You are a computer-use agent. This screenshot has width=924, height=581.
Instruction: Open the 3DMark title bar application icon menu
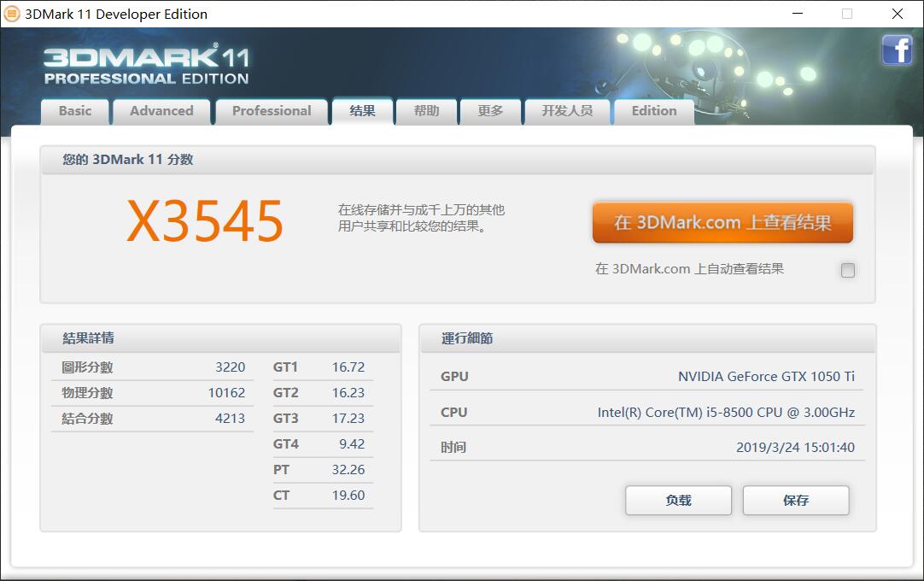[x=14, y=14]
